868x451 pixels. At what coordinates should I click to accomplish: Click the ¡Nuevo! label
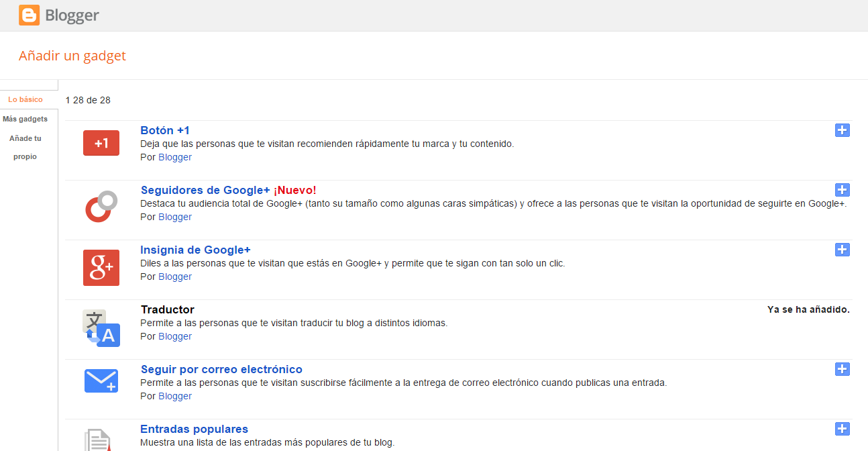point(294,190)
